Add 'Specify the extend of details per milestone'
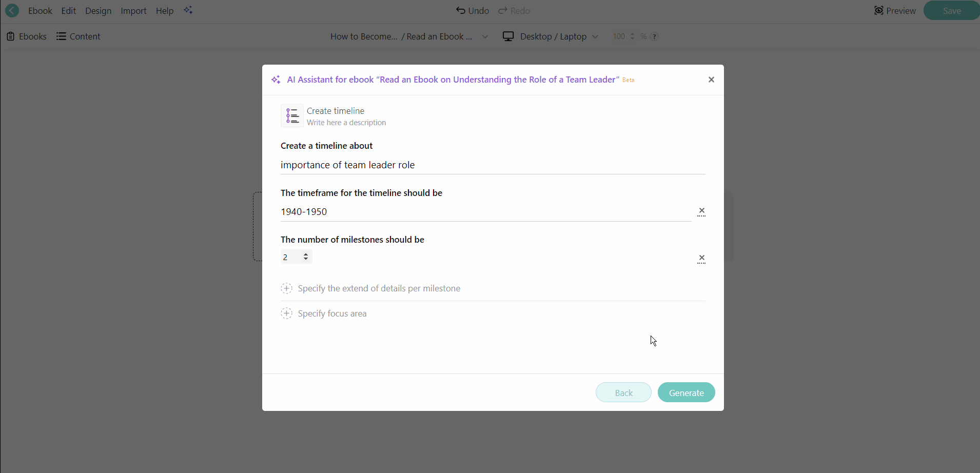Screen dimensions: 980x473 point(287,288)
